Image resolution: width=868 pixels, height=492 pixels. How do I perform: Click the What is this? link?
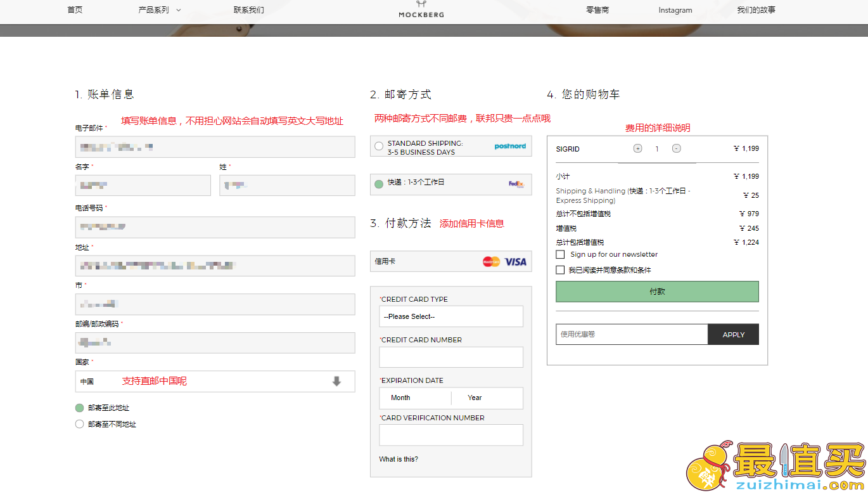click(x=399, y=459)
